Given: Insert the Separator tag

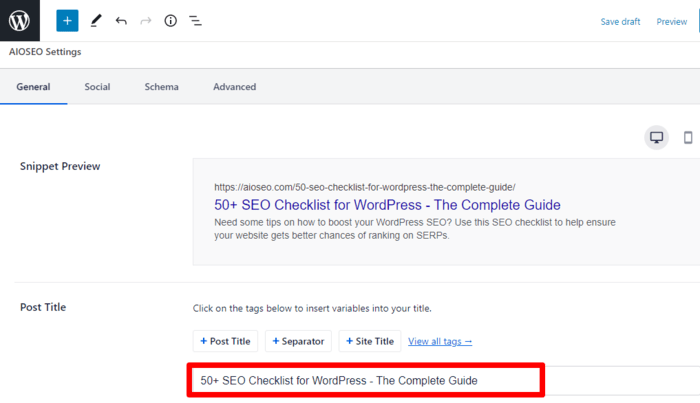Looking at the screenshot, I should (x=298, y=341).
